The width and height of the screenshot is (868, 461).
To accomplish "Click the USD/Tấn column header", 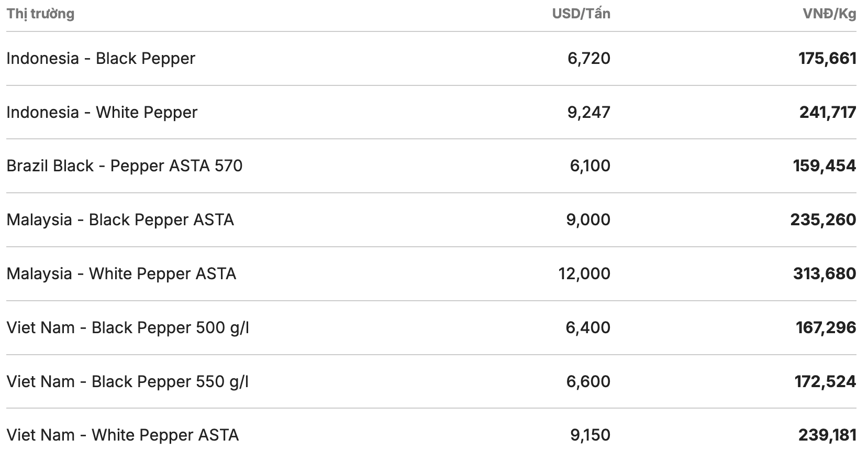I will pyautogui.click(x=581, y=14).
